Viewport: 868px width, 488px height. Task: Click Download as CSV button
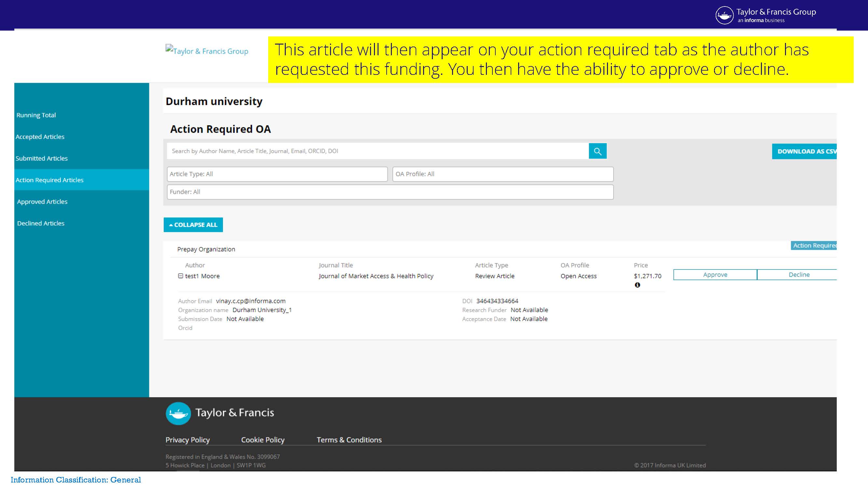point(804,152)
